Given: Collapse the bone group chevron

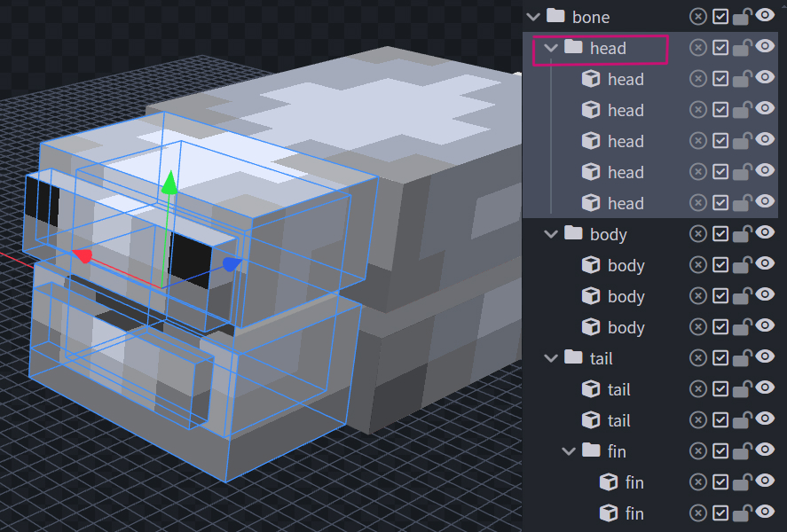Looking at the screenshot, I should coord(533,17).
